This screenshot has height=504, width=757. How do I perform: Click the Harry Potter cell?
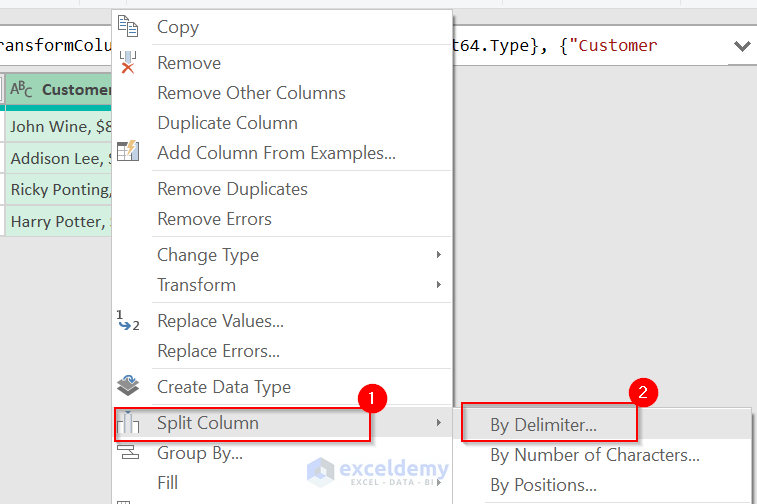point(58,221)
